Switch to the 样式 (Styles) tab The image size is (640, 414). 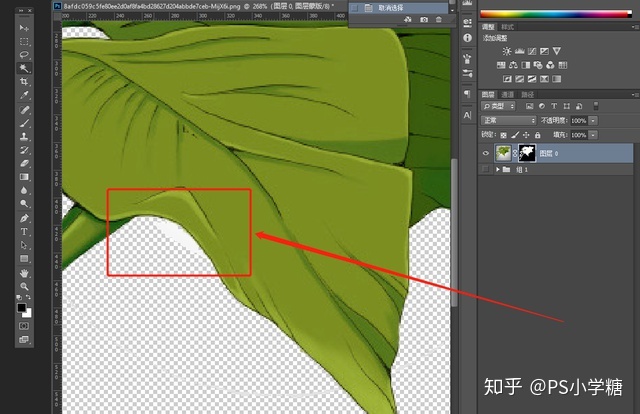point(507,27)
